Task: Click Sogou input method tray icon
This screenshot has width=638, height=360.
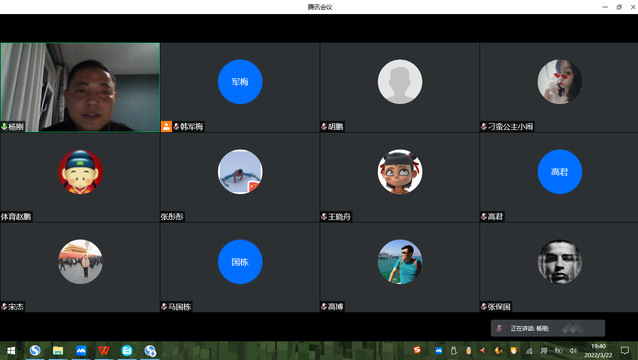Action: click(x=417, y=350)
